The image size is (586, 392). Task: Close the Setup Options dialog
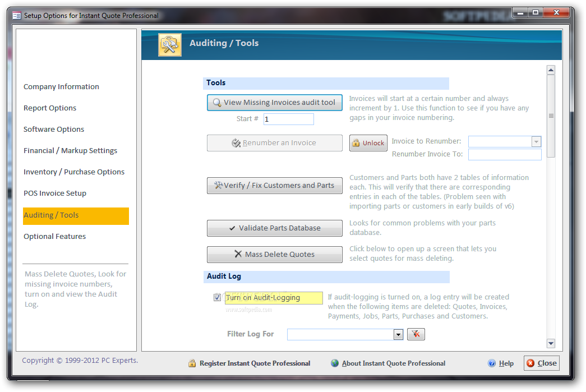[542, 363]
